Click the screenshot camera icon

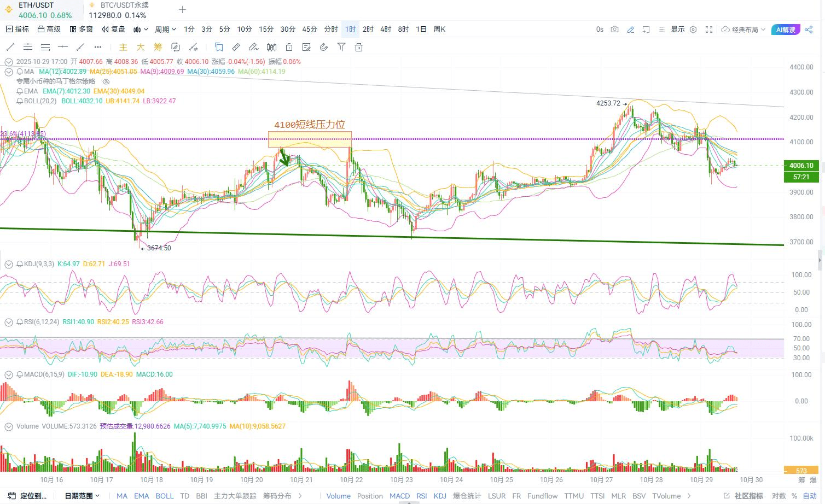point(614,30)
